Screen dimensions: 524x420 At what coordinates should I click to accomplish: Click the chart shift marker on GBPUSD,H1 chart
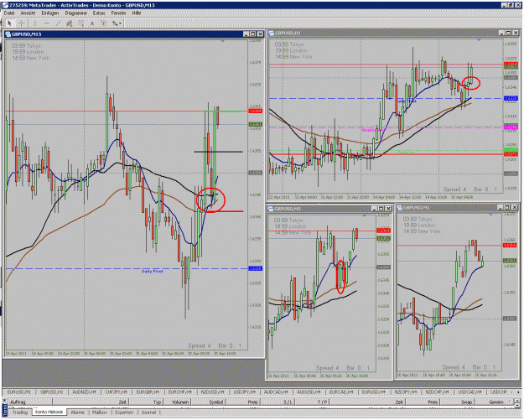coord(480,40)
